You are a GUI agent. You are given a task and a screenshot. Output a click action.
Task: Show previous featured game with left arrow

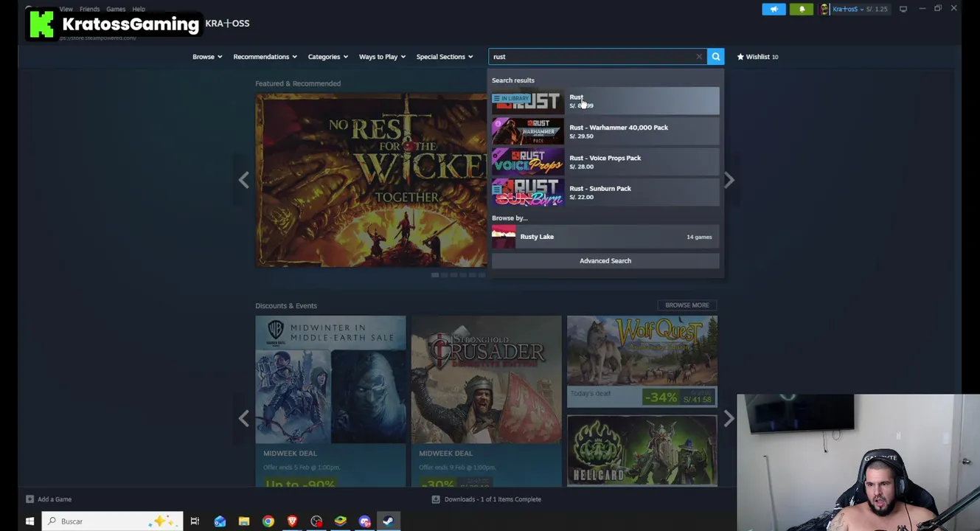pyautogui.click(x=243, y=180)
